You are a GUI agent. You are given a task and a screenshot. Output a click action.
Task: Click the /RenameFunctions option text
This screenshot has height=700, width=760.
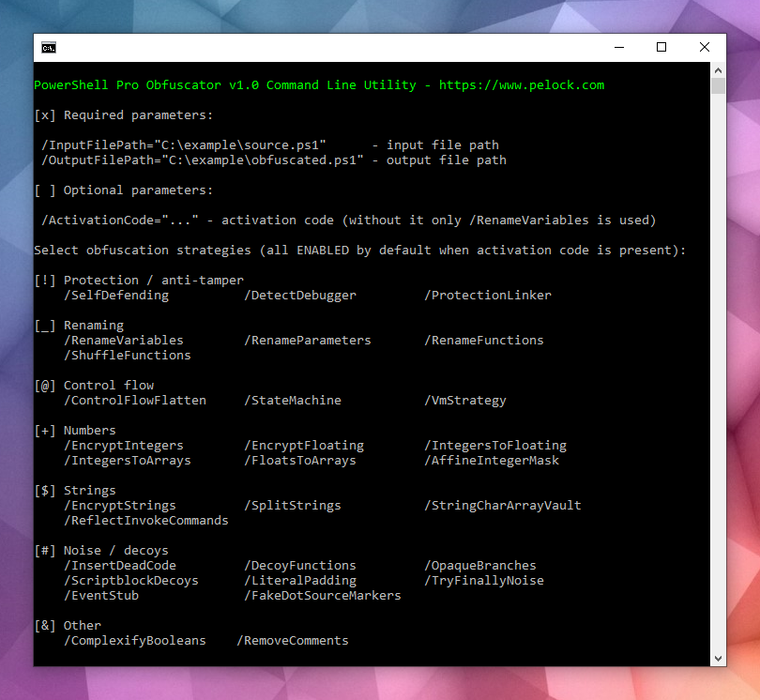point(484,341)
